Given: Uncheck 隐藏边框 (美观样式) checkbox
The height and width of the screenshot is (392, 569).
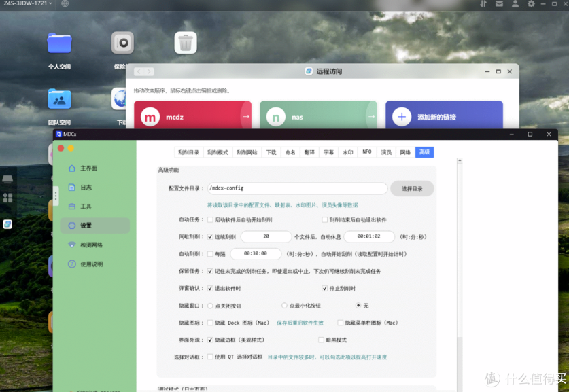Looking at the screenshot, I should 210,340.
